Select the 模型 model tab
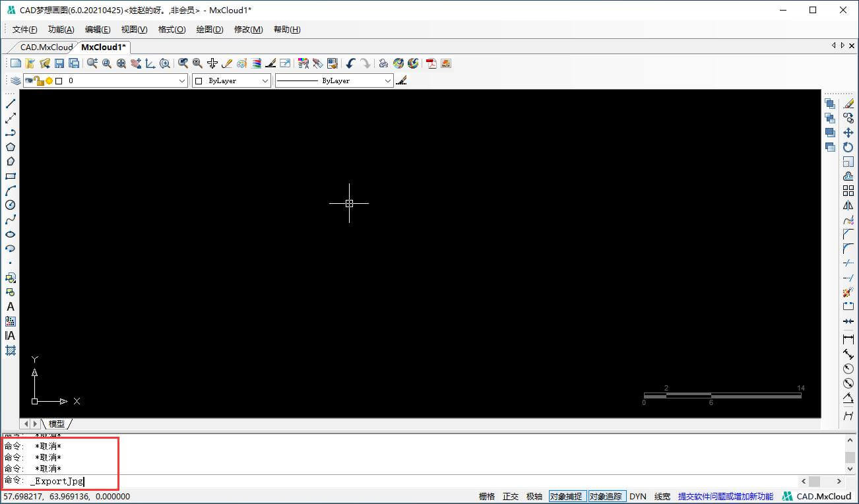The image size is (859, 504). [x=57, y=424]
